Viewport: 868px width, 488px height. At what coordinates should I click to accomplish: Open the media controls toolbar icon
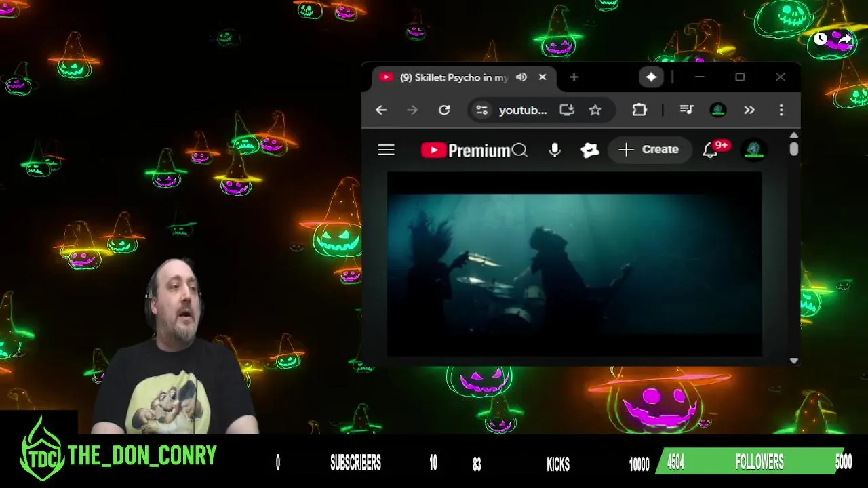point(686,110)
